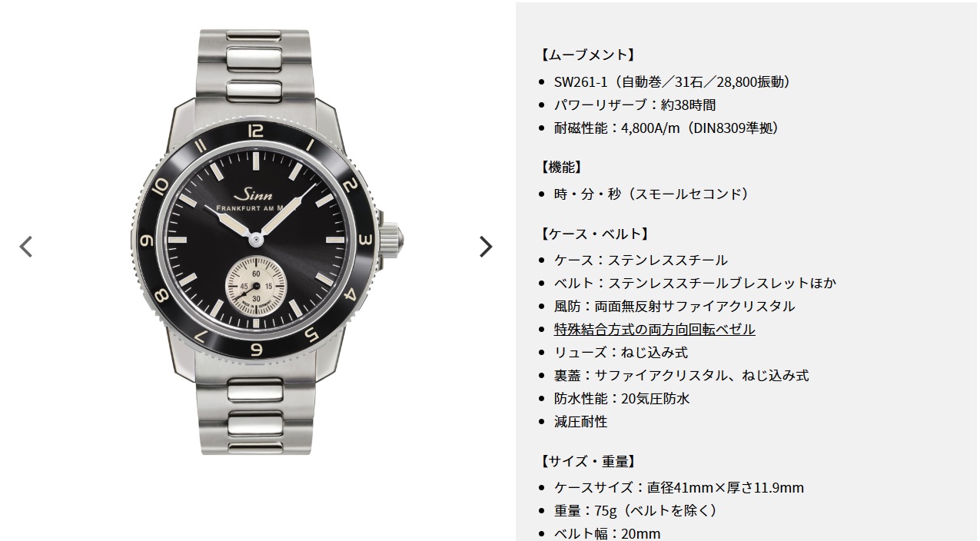Click the ケースサイズ 直径41mm specification line
The image size is (980, 541).
679,487
